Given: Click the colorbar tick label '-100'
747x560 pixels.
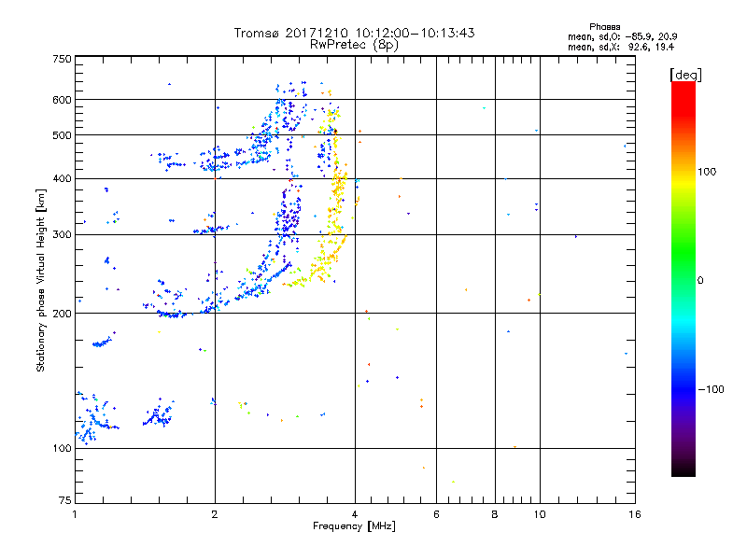Looking at the screenshot, I should 711,389.
